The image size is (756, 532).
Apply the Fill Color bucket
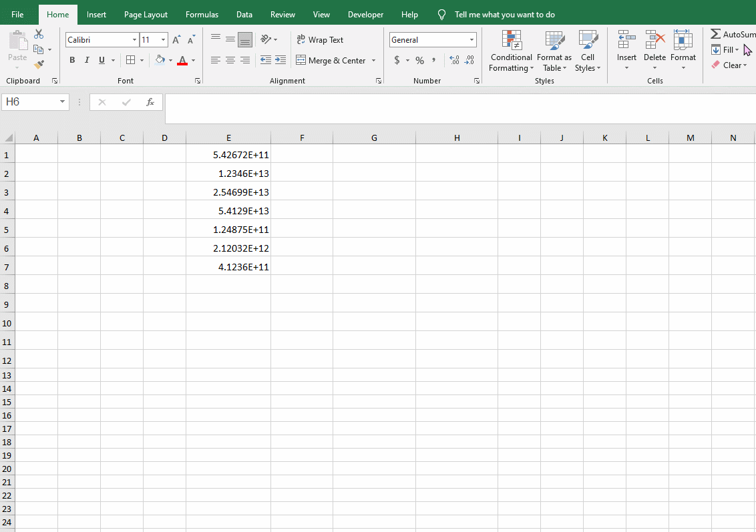pos(160,60)
